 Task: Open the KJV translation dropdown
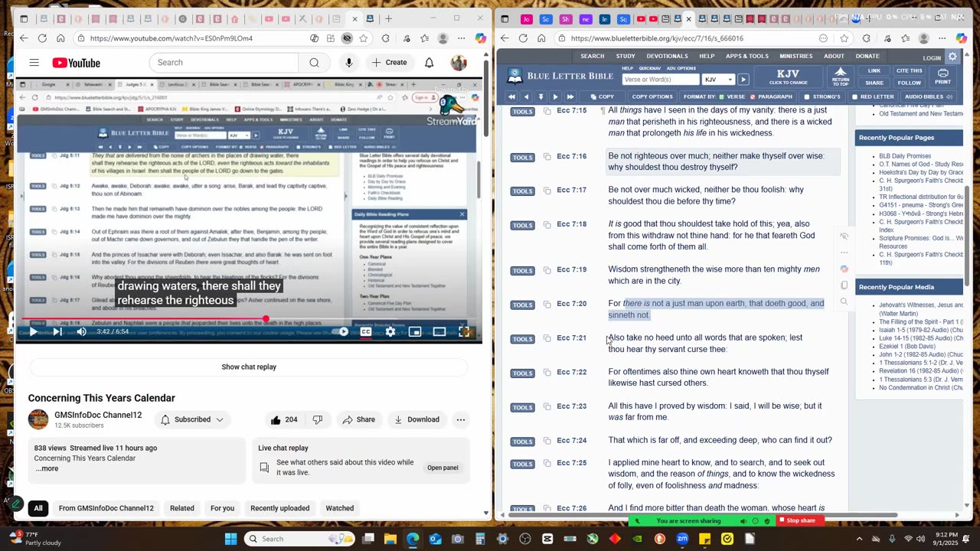(718, 80)
